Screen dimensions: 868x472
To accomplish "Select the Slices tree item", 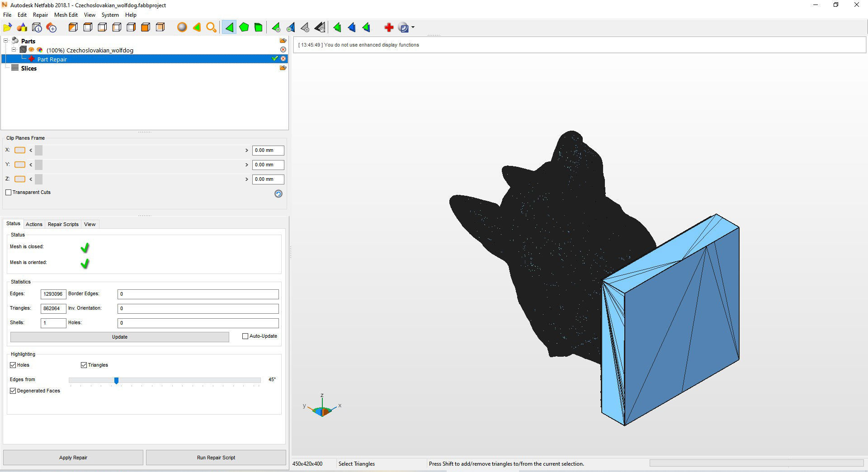I will pyautogui.click(x=28, y=68).
